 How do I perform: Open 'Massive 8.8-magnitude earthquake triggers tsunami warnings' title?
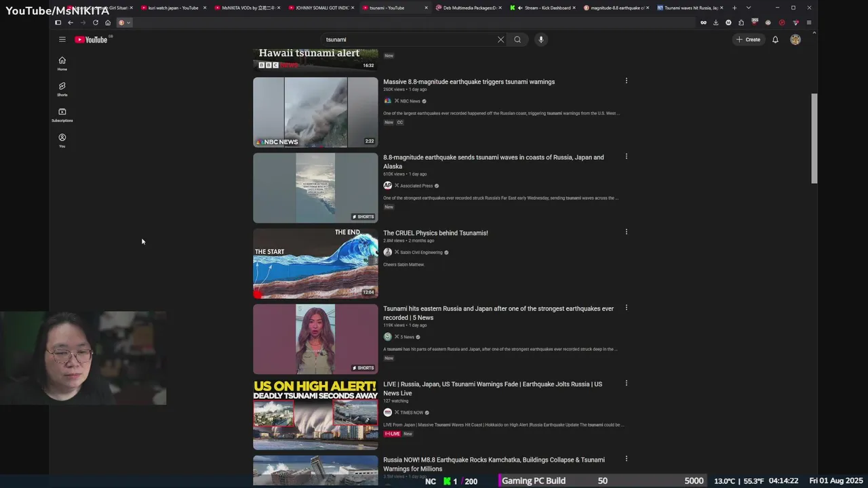tap(469, 82)
